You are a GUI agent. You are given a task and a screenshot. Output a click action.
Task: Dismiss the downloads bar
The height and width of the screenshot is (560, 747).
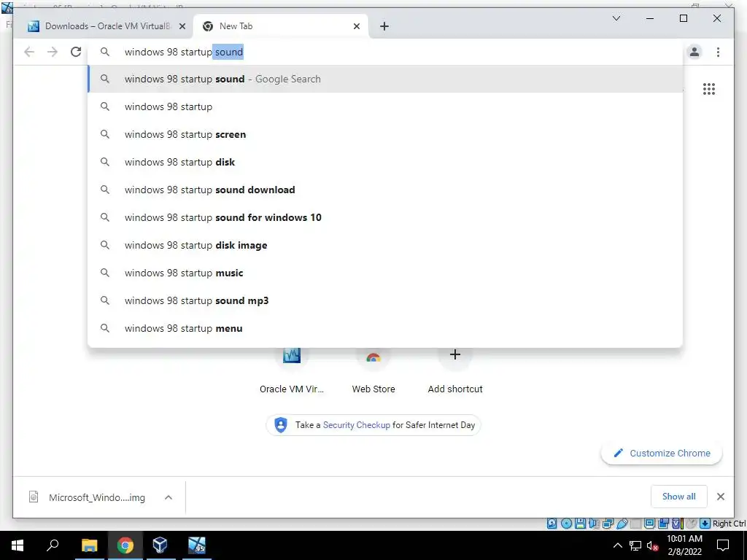[x=720, y=497]
